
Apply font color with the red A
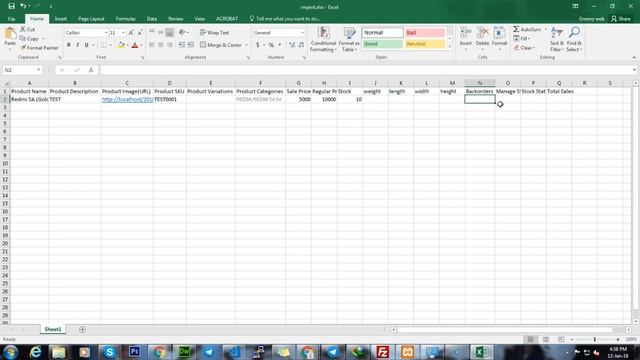click(135, 45)
